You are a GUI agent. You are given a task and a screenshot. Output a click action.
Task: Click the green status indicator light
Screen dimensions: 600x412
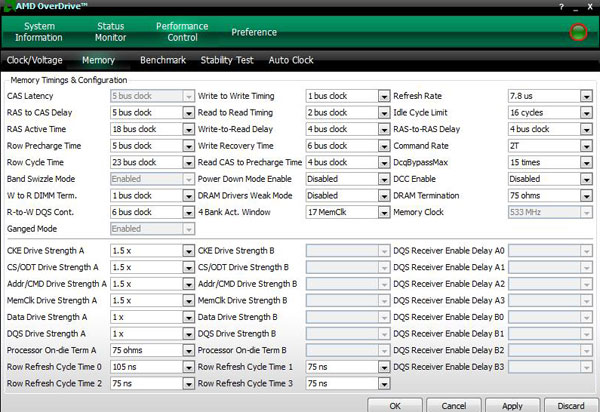[x=578, y=32]
